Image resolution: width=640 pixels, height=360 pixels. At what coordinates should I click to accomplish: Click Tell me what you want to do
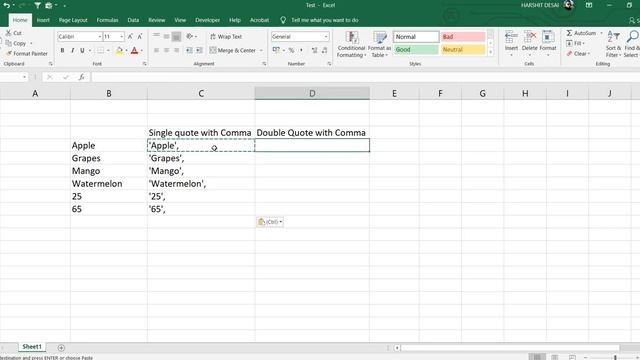(x=324, y=20)
